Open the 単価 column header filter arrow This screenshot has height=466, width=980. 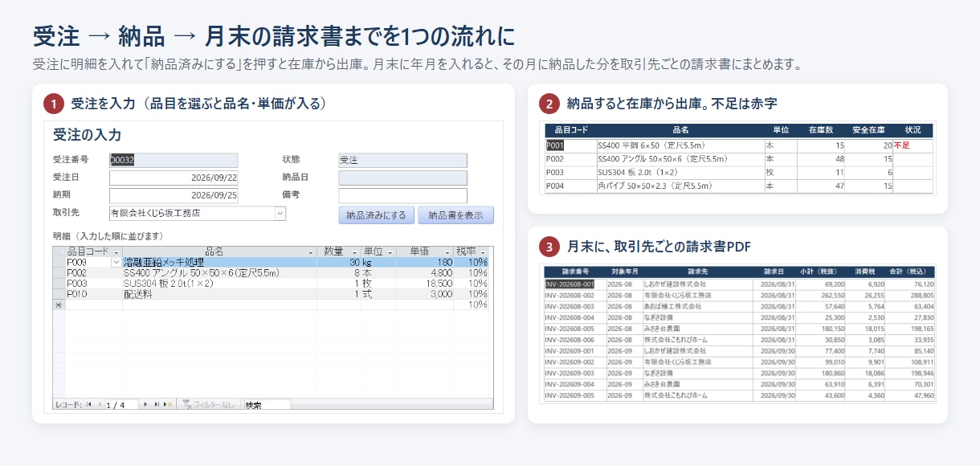(x=447, y=251)
